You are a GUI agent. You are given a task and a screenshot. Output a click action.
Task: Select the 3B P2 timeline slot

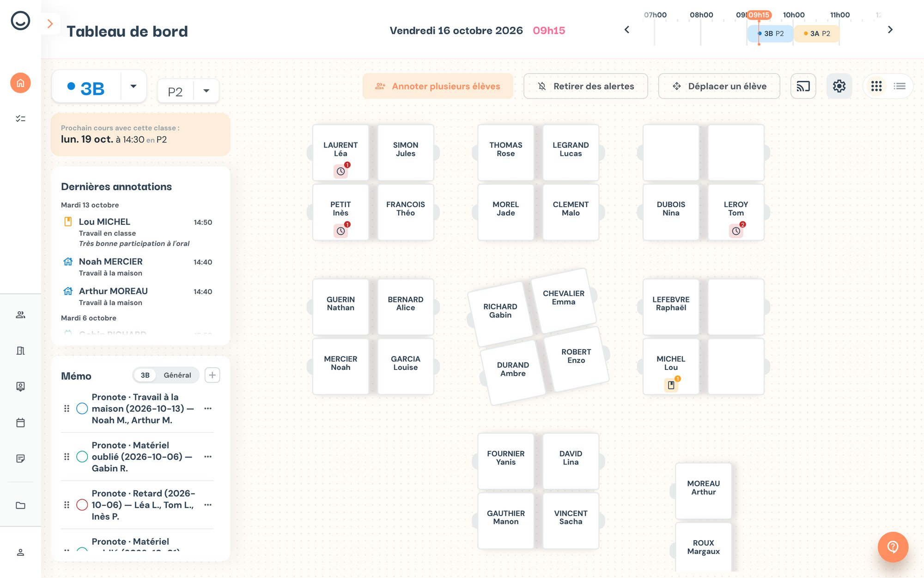point(770,34)
